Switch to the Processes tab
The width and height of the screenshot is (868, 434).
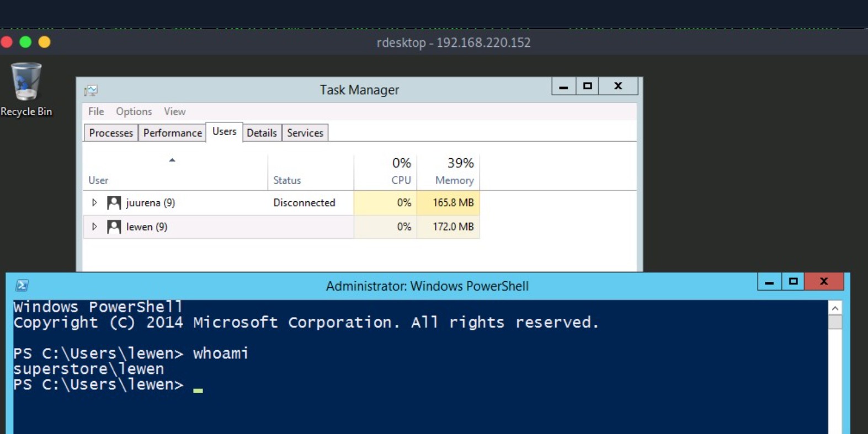click(111, 133)
